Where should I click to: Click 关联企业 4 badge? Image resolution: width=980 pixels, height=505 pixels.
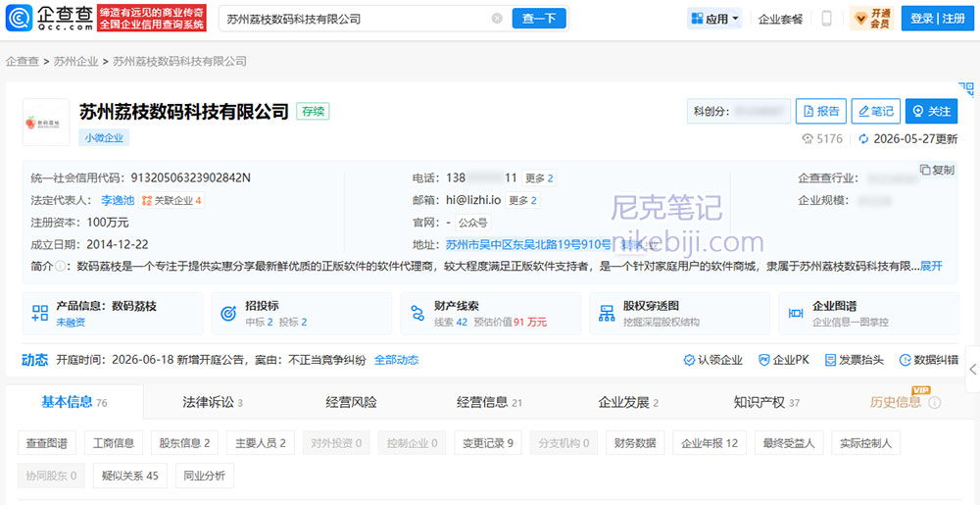pyautogui.click(x=171, y=200)
